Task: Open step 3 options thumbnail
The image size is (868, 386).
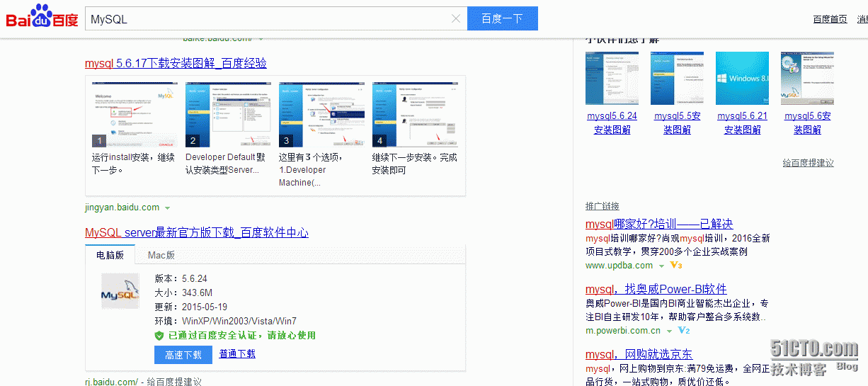Action: pos(321,115)
